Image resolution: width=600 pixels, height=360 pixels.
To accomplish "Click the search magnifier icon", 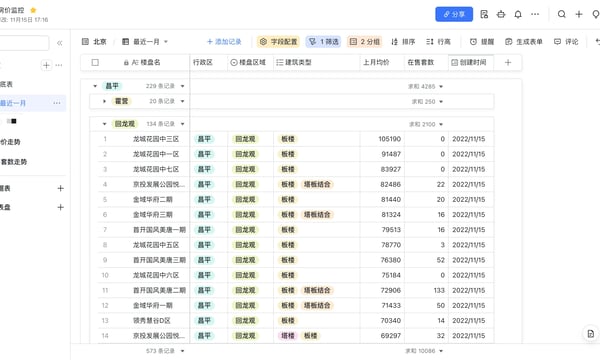I will click(561, 14).
